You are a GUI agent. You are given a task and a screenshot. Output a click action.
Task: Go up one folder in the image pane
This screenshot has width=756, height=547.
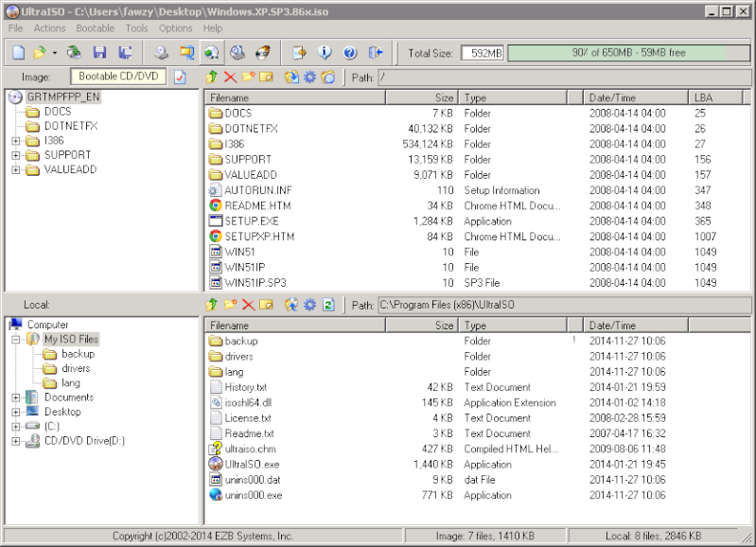[211, 78]
